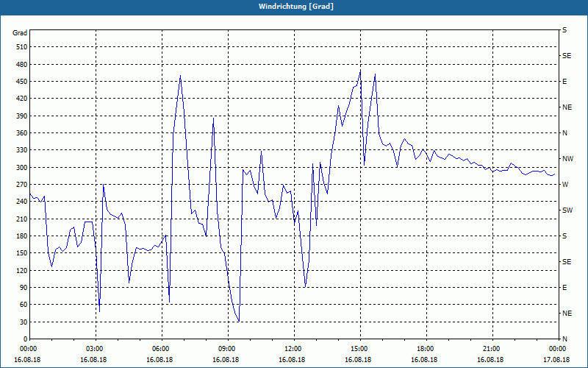Select the 510 y-axis value
The height and width of the screenshot is (368, 588).
pos(23,47)
